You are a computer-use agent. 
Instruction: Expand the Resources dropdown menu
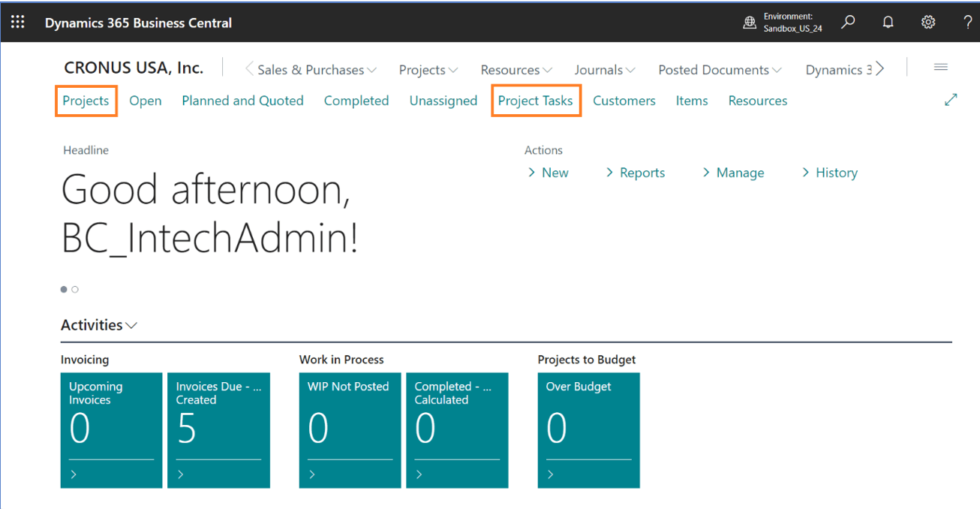516,70
